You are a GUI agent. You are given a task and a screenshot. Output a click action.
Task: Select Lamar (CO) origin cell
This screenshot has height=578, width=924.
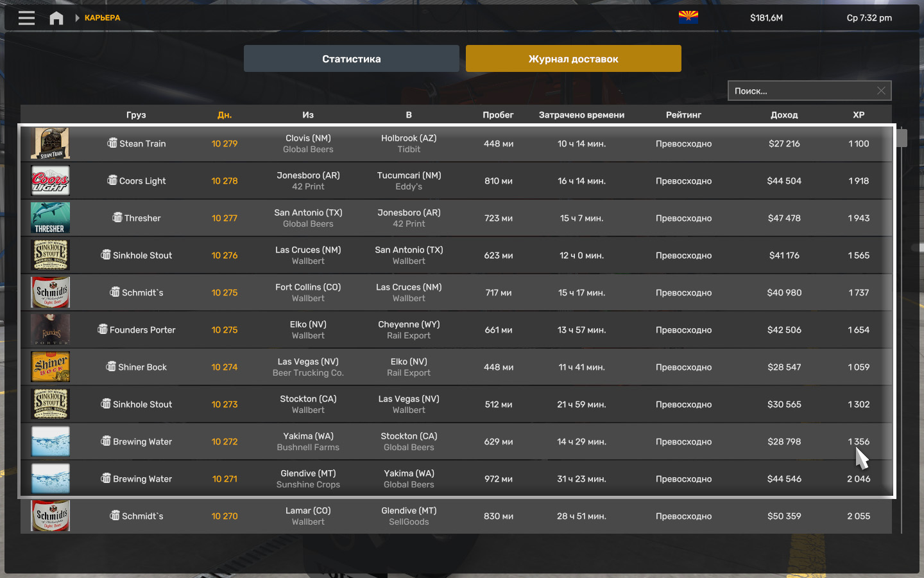click(x=308, y=511)
